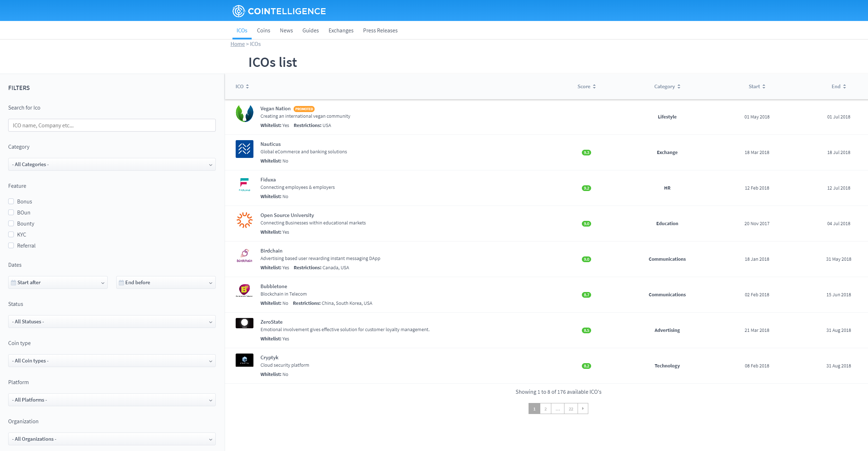Open the All Statuses dropdown
The height and width of the screenshot is (451, 868).
pos(112,322)
